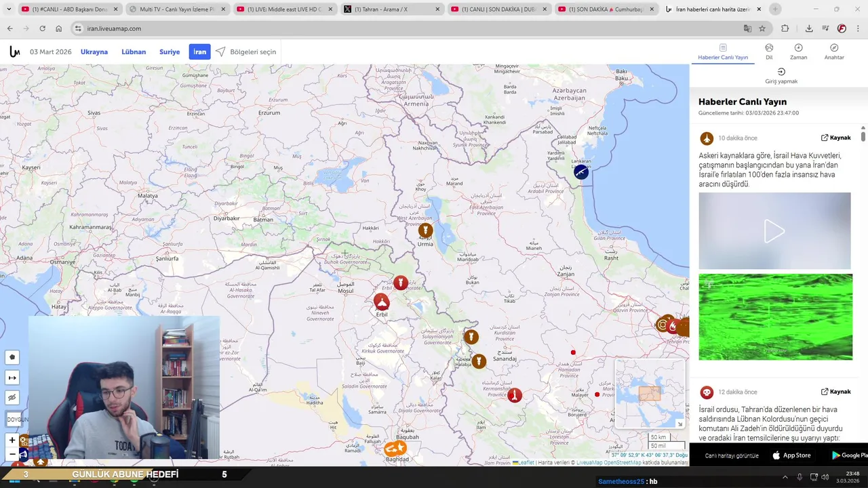Open Kaynak link of 12 dakika önce post
This screenshot has width=868, height=488.
[835, 392]
